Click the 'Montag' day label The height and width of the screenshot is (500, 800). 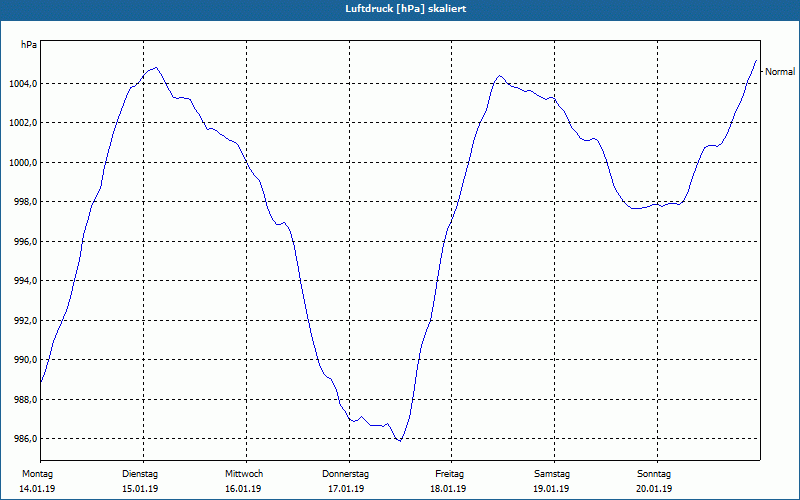[37, 474]
